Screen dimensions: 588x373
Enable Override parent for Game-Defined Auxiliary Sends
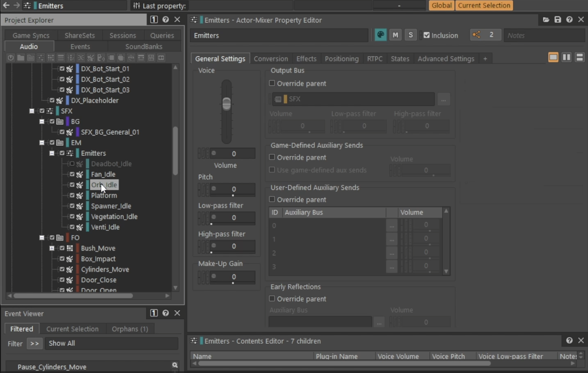pyautogui.click(x=272, y=157)
